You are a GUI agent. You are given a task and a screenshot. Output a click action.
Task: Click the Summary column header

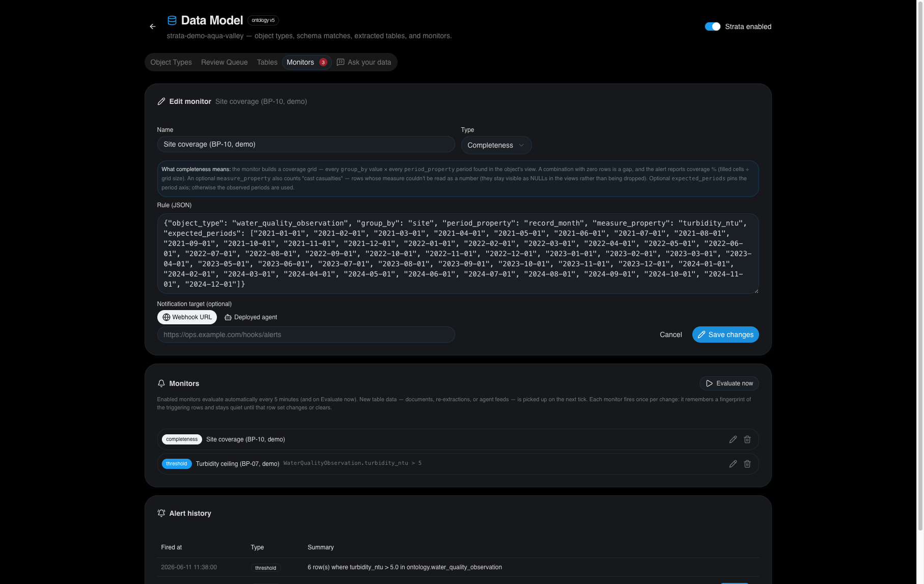(x=321, y=547)
